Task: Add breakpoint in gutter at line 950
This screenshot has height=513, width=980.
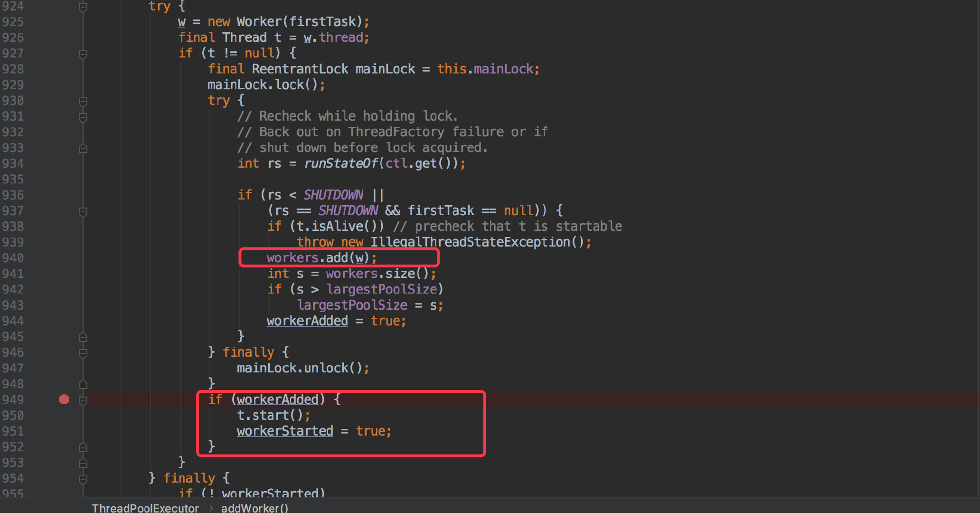Action: click(64, 416)
